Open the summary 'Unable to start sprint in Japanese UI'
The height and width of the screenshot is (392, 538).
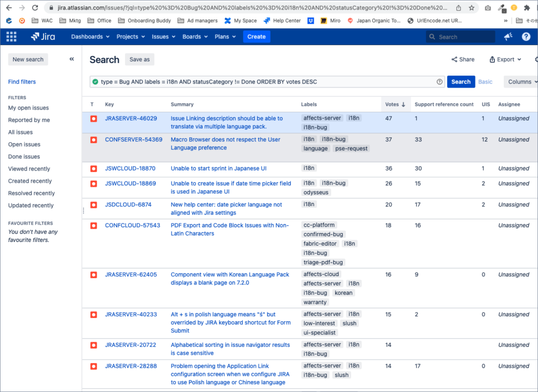(219, 168)
